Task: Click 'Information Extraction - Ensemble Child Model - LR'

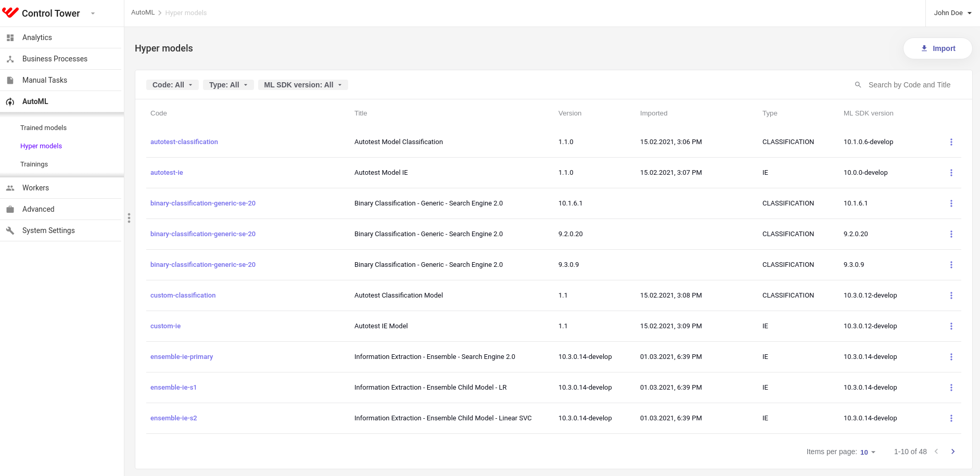Action: pos(430,387)
